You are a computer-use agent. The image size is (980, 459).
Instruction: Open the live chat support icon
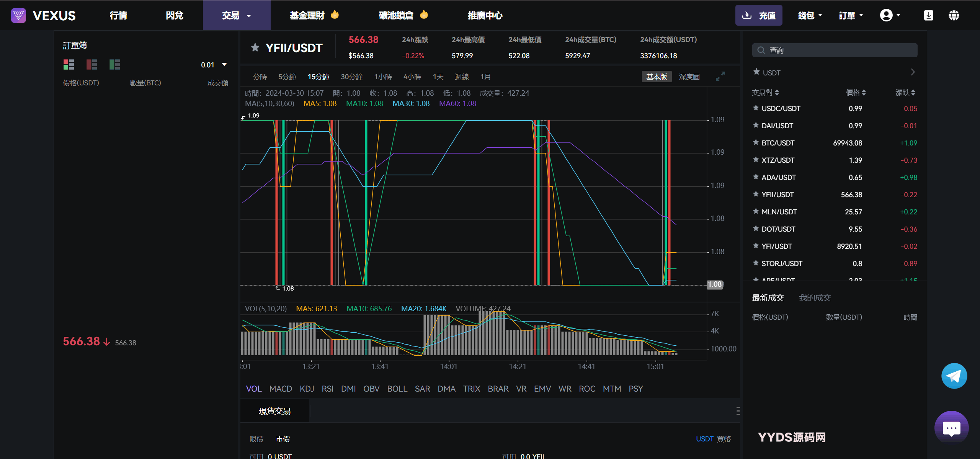click(x=951, y=428)
